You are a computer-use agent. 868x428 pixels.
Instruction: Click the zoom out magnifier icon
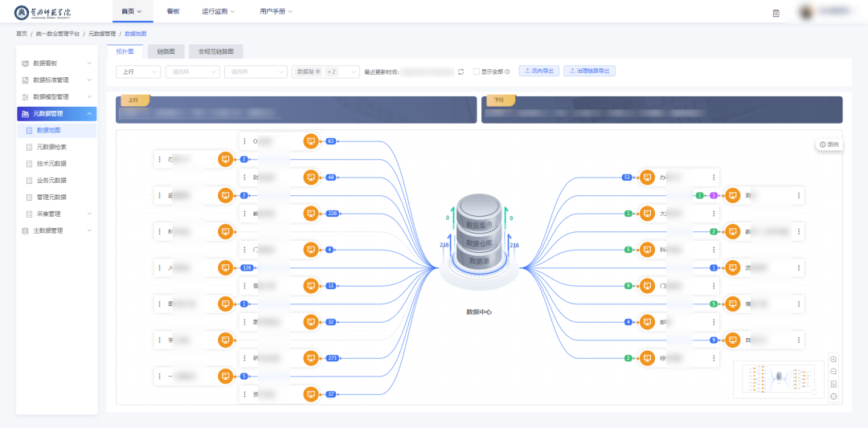click(833, 371)
